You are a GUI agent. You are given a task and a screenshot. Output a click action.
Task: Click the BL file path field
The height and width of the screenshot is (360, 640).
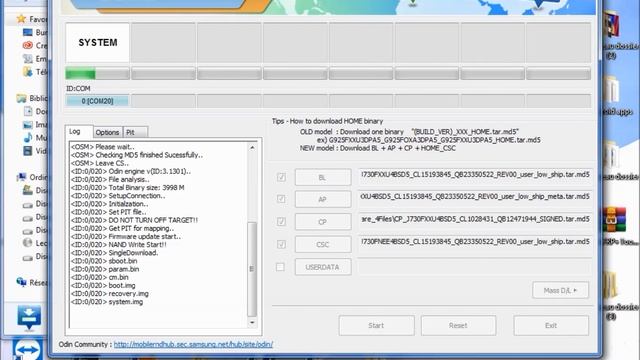coord(475,175)
